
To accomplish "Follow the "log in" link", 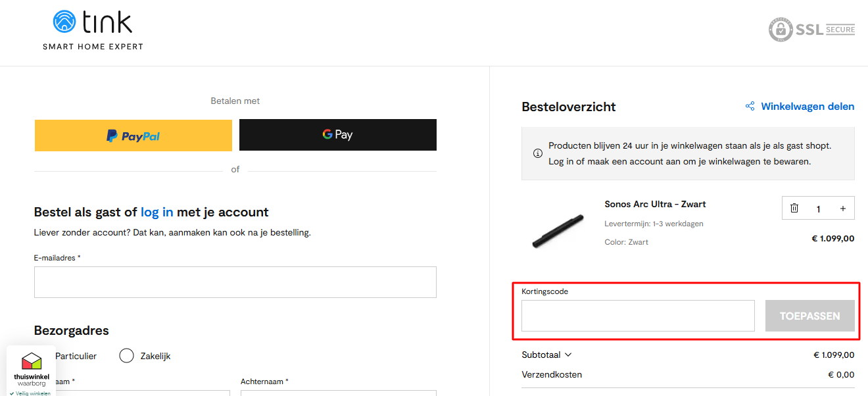I will pyautogui.click(x=157, y=212).
